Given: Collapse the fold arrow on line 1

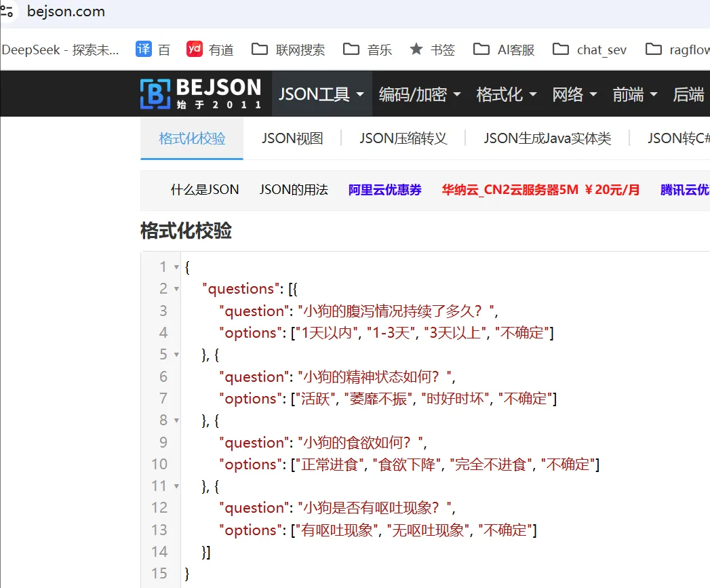Looking at the screenshot, I should (176, 267).
